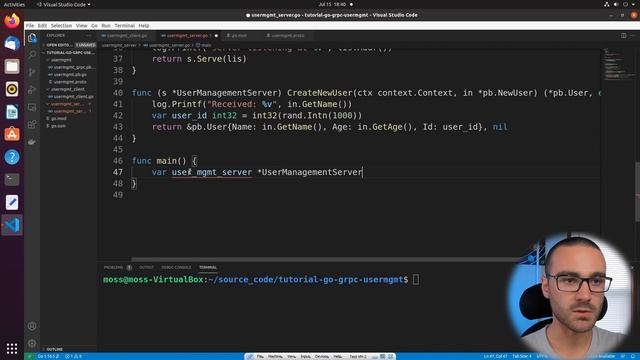This screenshot has height=360, width=640.
Task: Expand the Outline section
Action: [x=68, y=349]
